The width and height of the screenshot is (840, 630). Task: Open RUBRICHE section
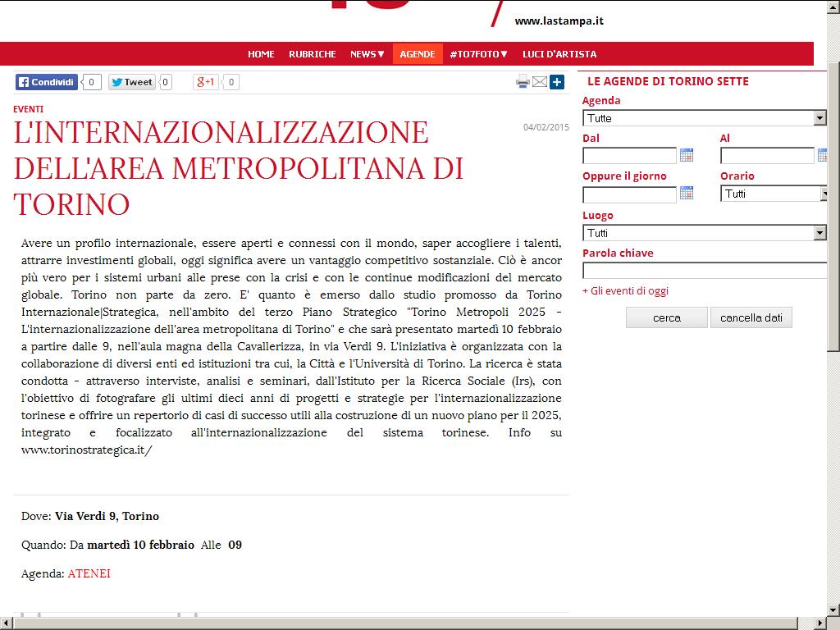click(313, 54)
